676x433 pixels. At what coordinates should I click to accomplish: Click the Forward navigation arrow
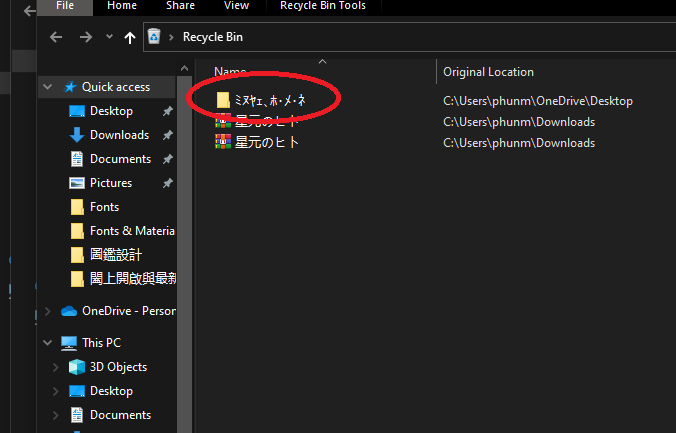(86, 37)
